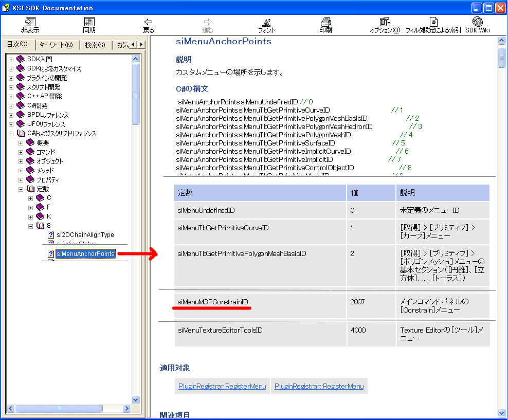Select the 概要 tree item

point(43,142)
